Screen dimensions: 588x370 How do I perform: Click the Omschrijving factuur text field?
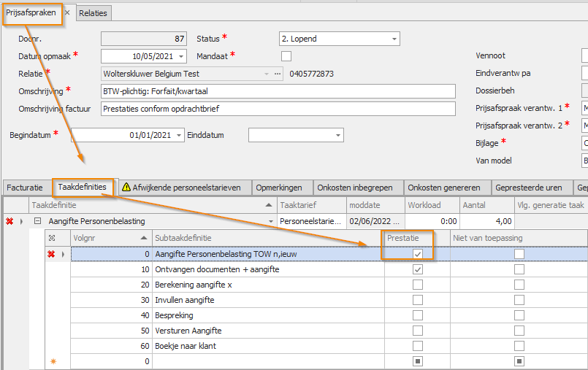pos(278,109)
